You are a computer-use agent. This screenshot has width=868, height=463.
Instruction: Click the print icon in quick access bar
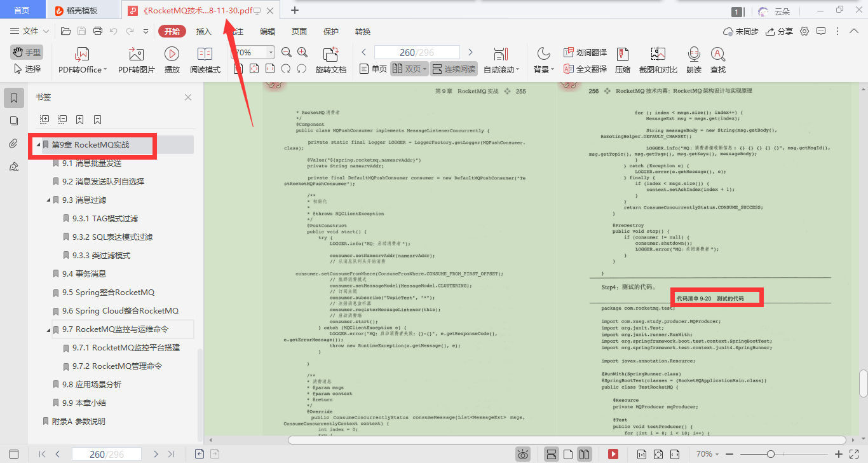pyautogui.click(x=98, y=31)
